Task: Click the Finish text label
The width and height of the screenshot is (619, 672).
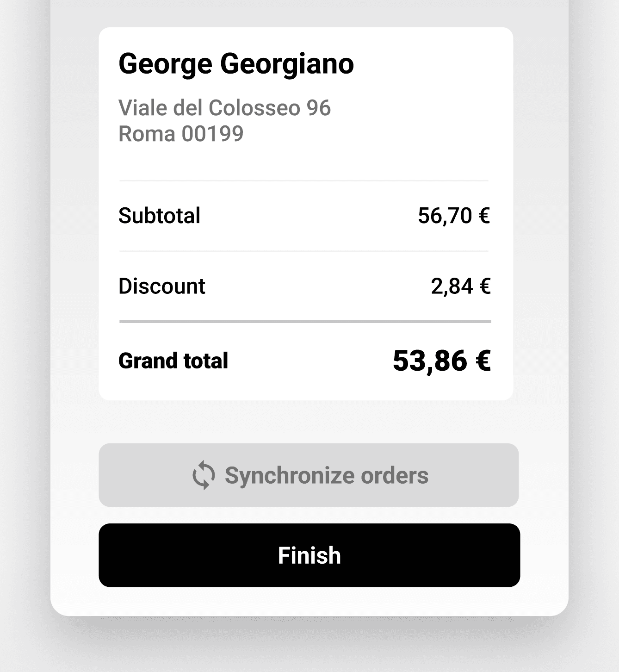Action: (x=309, y=555)
